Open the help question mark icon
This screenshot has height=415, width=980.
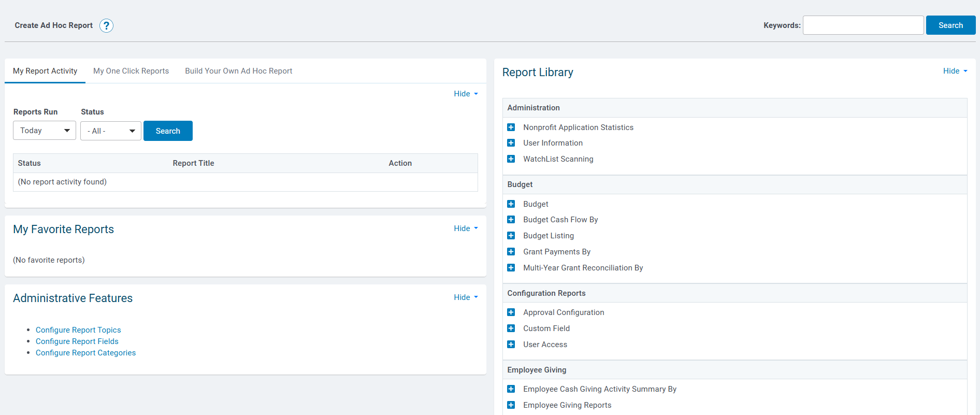pyautogui.click(x=106, y=25)
